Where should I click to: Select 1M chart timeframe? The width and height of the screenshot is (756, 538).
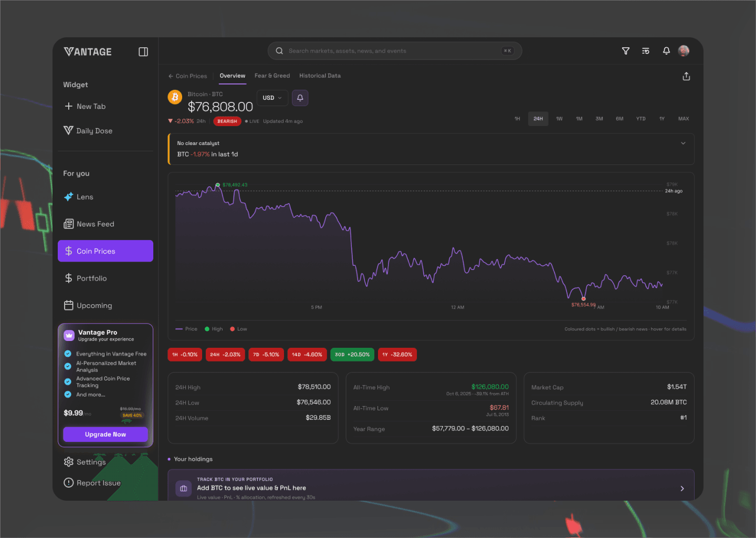(579, 119)
